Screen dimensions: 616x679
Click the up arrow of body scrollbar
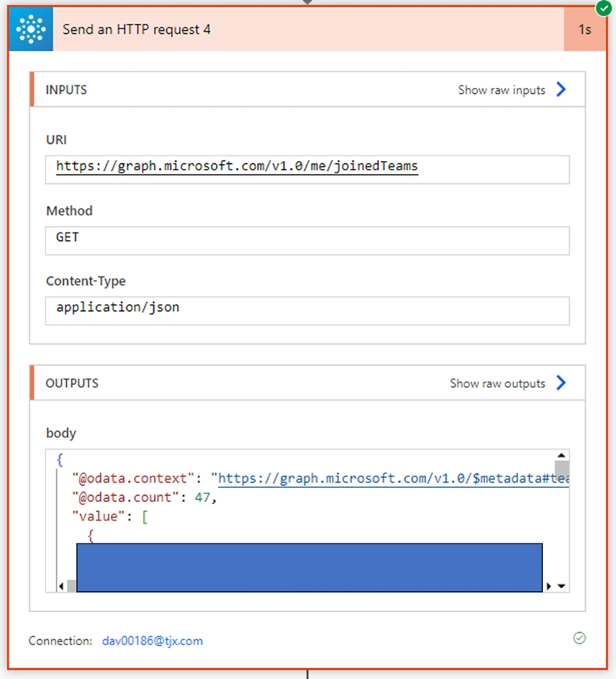pyautogui.click(x=561, y=455)
